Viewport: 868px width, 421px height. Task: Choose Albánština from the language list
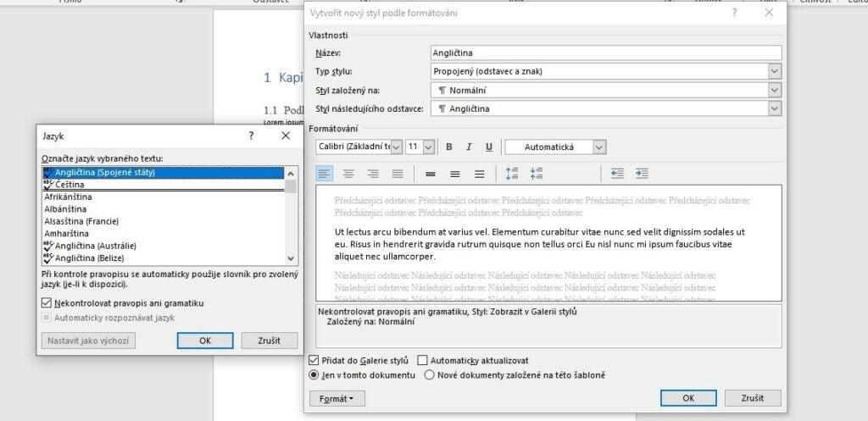(x=65, y=208)
